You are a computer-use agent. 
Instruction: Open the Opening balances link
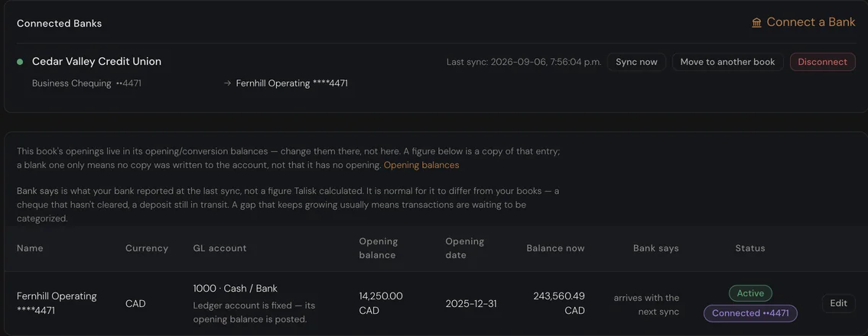click(x=421, y=165)
